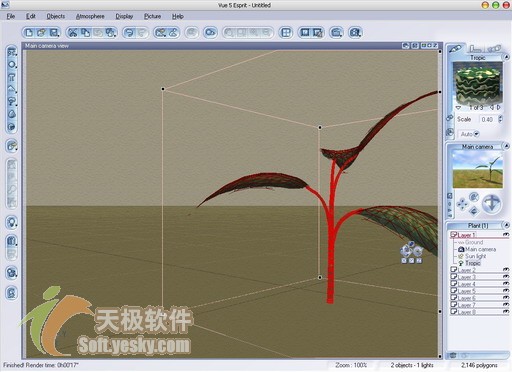Open the Edit menu

31,16
